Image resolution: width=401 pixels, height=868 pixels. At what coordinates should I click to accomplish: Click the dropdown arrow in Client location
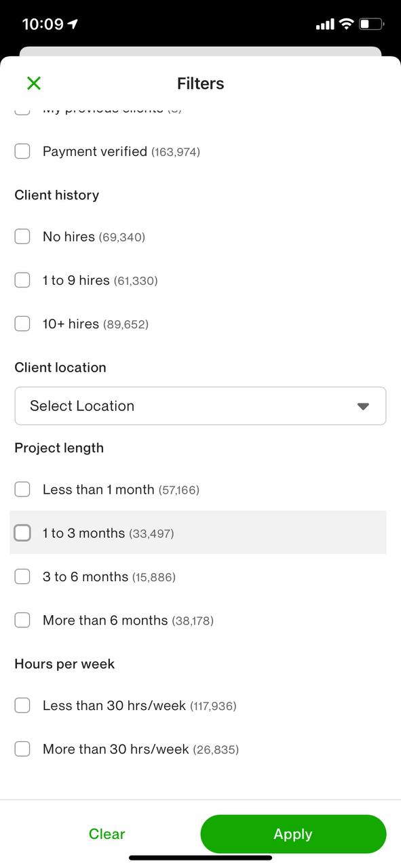pyautogui.click(x=363, y=406)
